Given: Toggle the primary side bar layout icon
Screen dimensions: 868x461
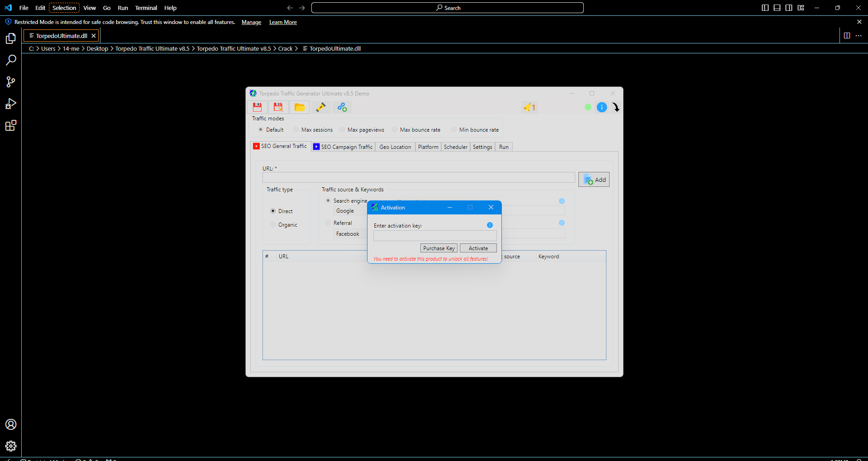Looking at the screenshot, I should pyautogui.click(x=765, y=8).
